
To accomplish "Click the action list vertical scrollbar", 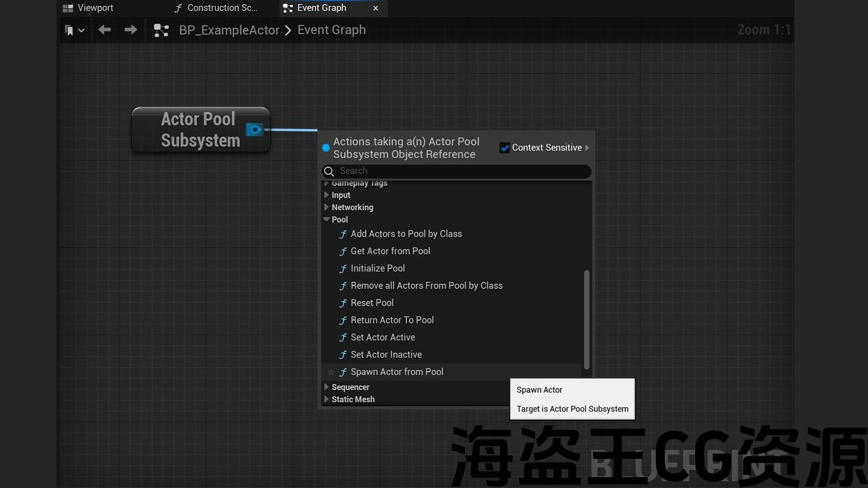I will click(587, 319).
